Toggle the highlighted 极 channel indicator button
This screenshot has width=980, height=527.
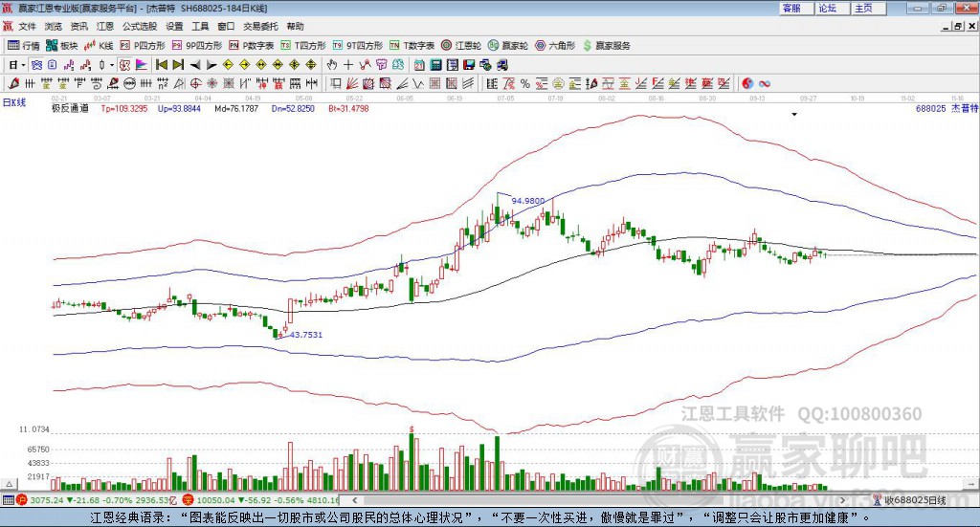(x=125, y=65)
